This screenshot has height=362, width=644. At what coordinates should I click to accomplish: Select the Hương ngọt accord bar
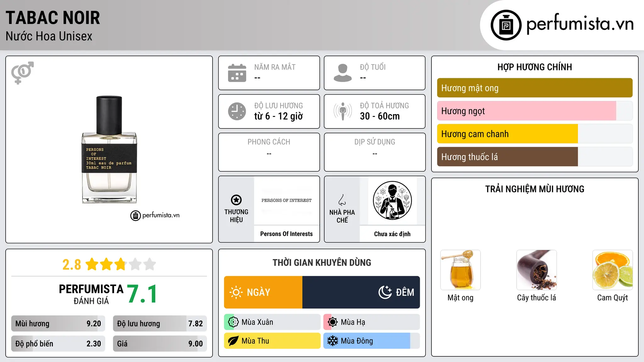pos(535,111)
